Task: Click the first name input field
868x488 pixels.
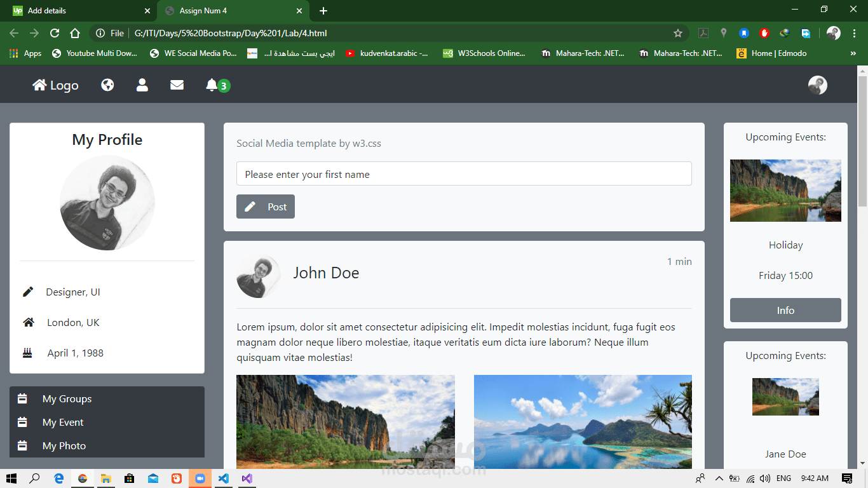Action: 464,173
